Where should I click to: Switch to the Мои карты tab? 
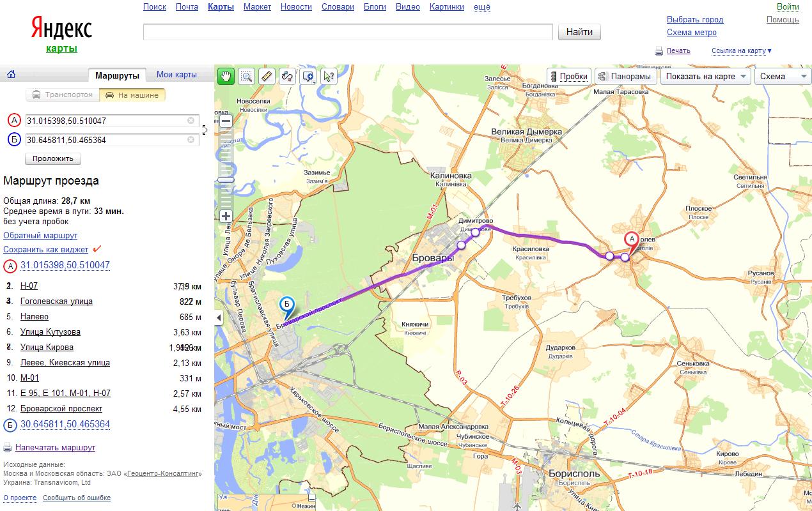point(176,75)
